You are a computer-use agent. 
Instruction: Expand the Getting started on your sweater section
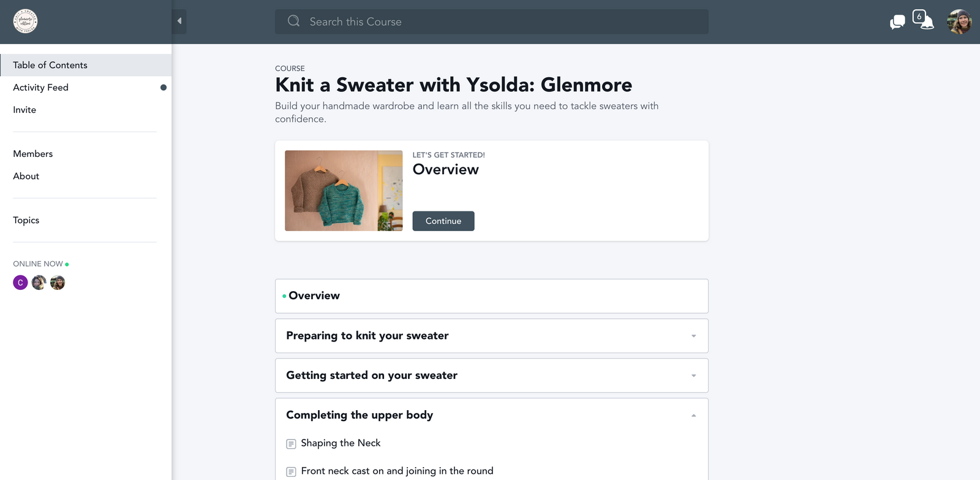pos(693,376)
